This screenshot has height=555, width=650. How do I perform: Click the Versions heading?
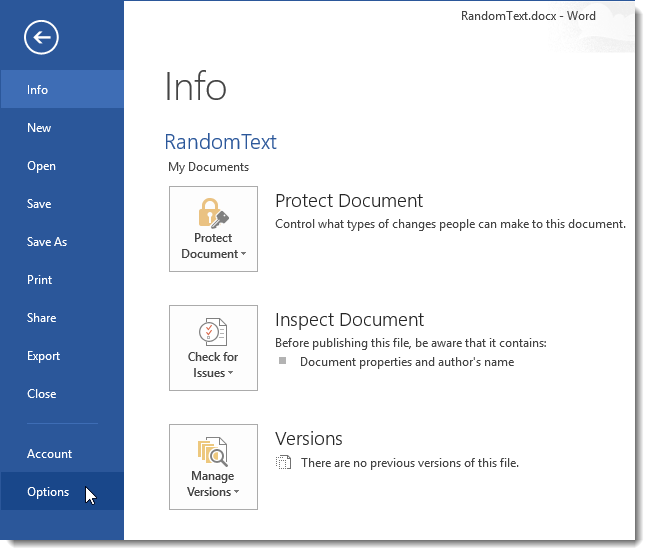pyautogui.click(x=309, y=439)
